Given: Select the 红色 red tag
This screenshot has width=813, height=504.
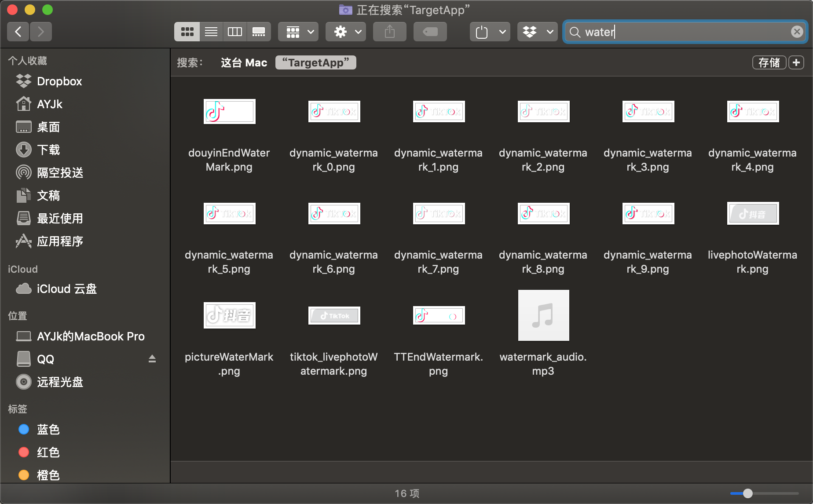Looking at the screenshot, I should click(x=85, y=453).
